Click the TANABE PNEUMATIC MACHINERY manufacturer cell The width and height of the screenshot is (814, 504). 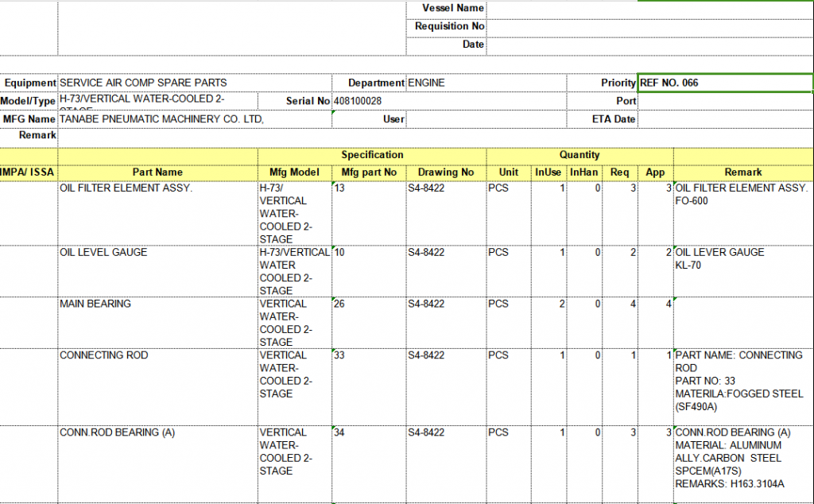pos(194,119)
